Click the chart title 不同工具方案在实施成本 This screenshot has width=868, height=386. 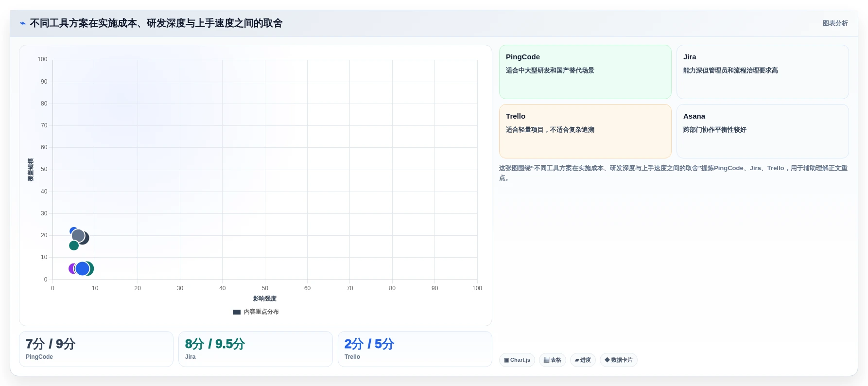[x=156, y=23]
